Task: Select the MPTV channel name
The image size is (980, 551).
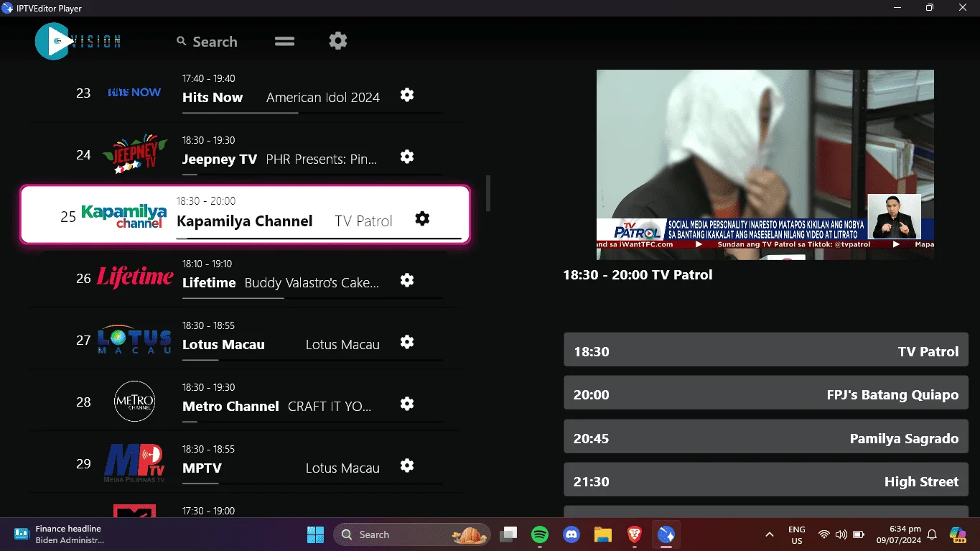Action: 202,468
